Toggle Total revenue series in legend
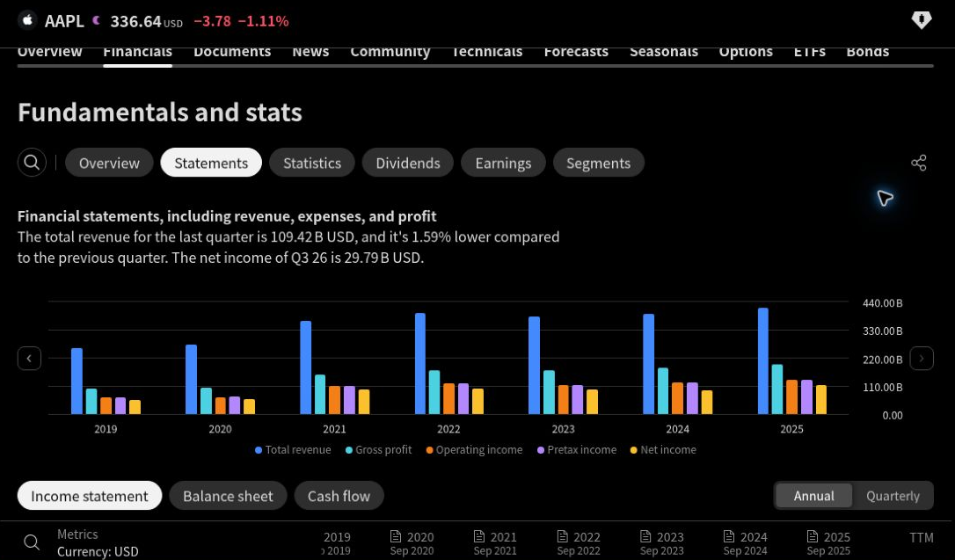The width and height of the screenshot is (955, 560). click(293, 450)
